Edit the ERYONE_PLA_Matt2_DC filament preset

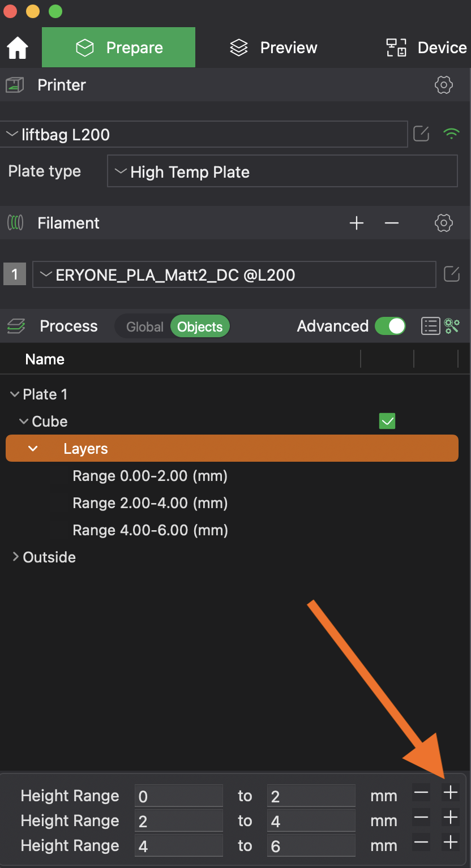tap(451, 274)
